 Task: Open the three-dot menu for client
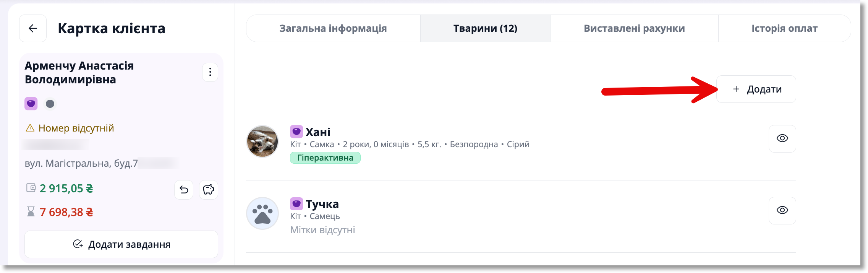[x=210, y=72]
